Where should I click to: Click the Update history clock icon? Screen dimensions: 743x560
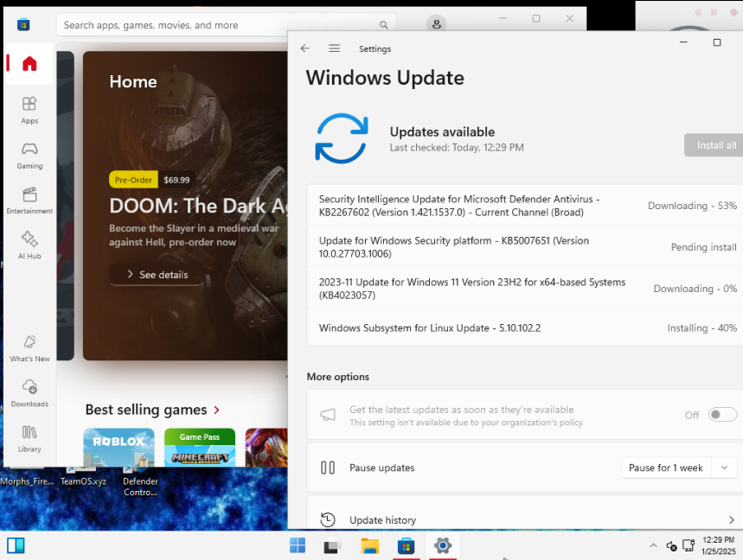pos(328,519)
